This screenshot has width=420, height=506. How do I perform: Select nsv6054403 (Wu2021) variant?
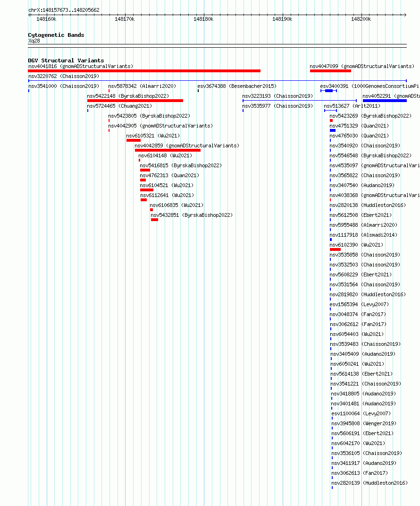(357, 334)
